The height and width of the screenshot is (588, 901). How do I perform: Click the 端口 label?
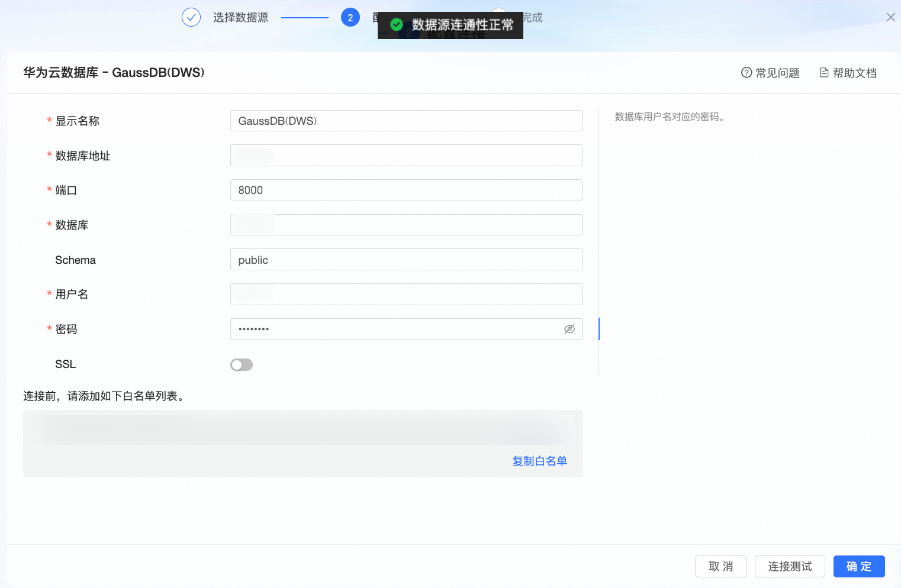[66, 190]
